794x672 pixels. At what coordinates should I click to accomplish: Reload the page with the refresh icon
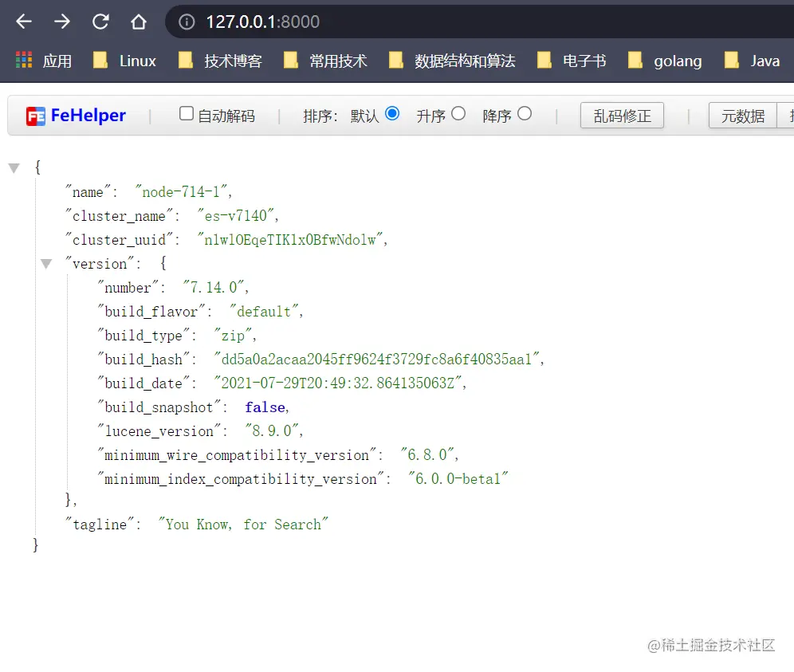(100, 22)
